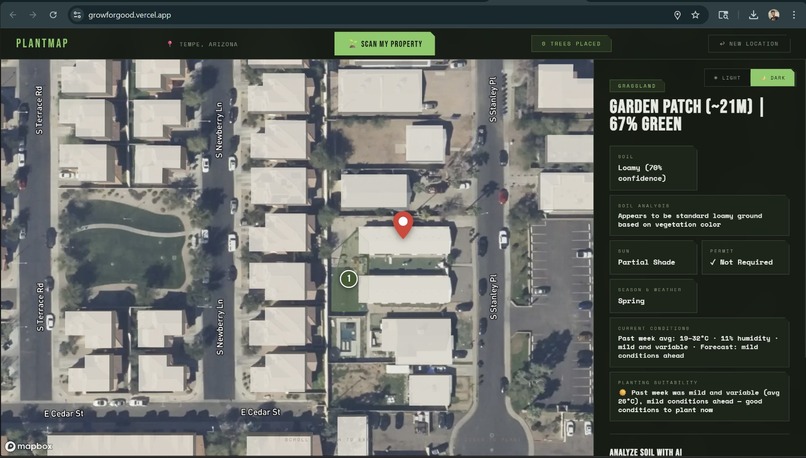This screenshot has height=458, width=806.
Task: Click the Grassland tag
Action: tap(637, 86)
